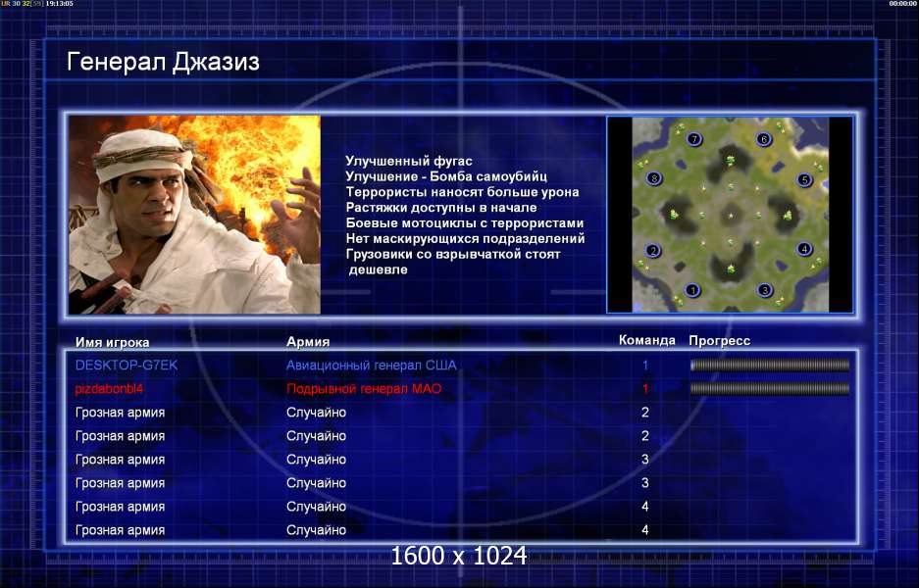Click the Армия column header
The height and width of the screenshot is (588, 919).
[308, 341]
